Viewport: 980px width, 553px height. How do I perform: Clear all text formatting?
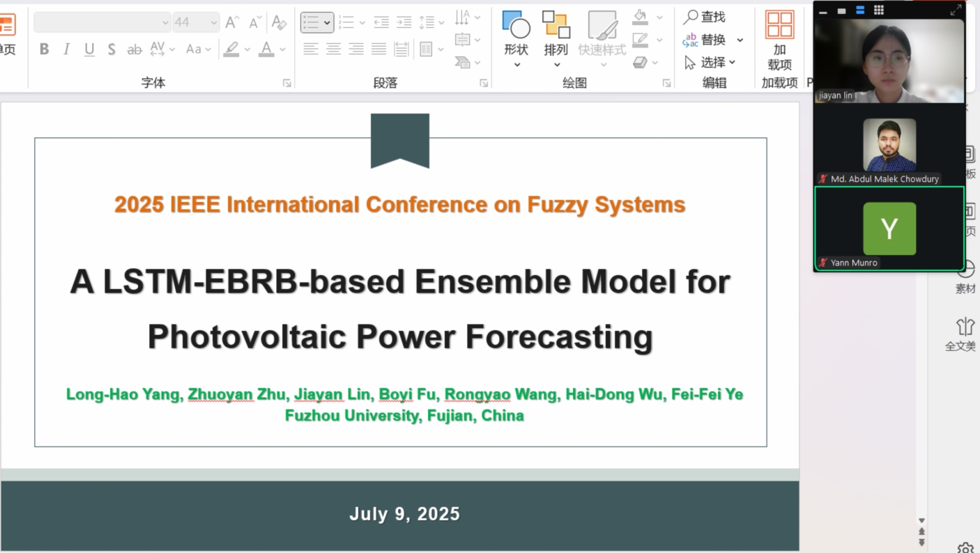pyautogui.click(x=279, y=22)
